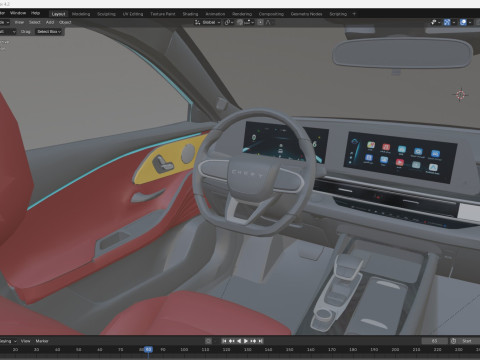Click the blue playhead marker at frame 65

[x=148, y=349]
